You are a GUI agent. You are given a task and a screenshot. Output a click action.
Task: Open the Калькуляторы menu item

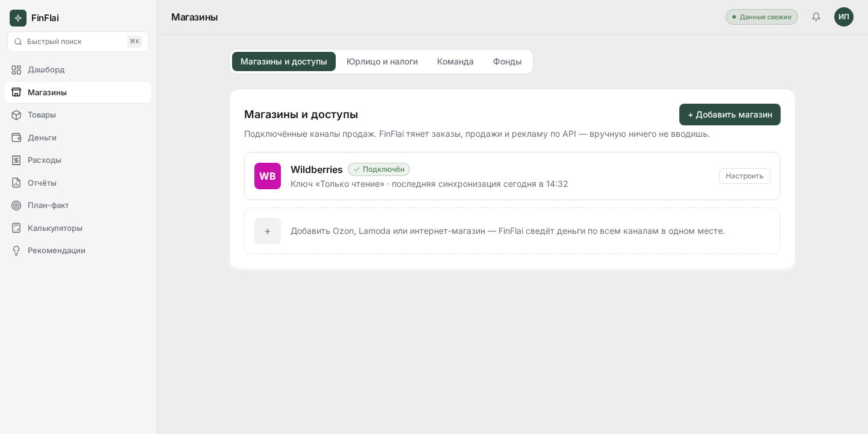[78, 228]
